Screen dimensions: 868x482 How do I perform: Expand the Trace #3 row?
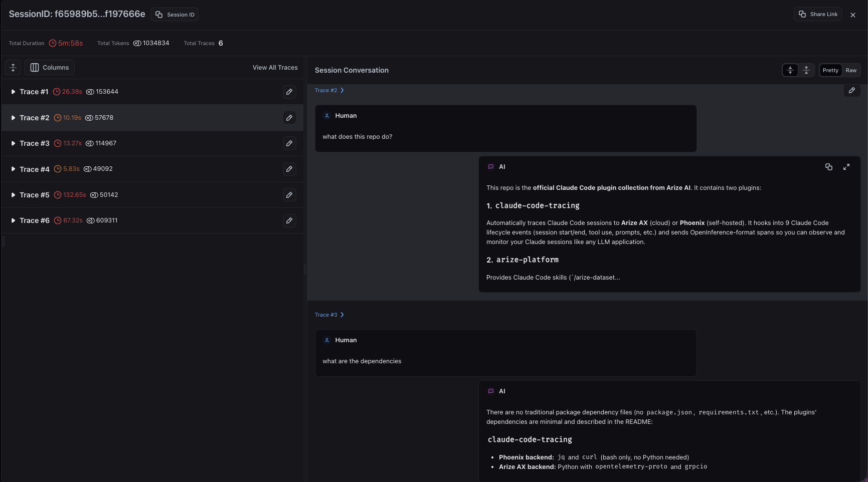point(13,144)
